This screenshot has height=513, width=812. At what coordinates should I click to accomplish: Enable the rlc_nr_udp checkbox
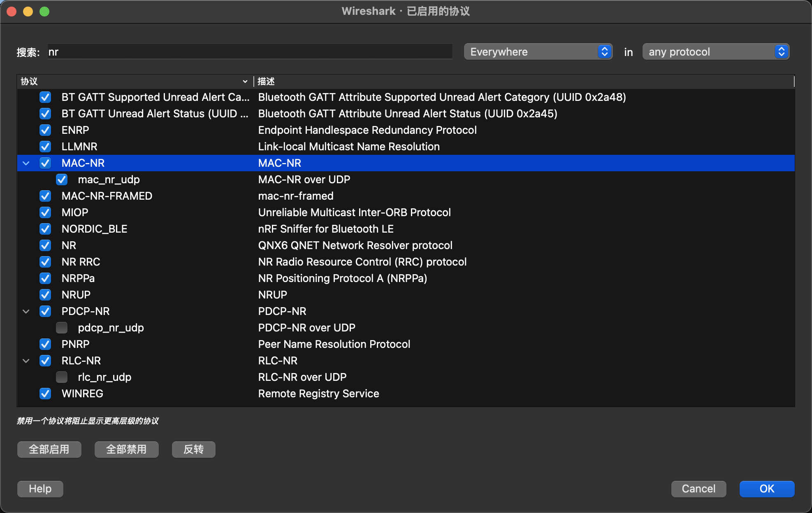[62, 377]
